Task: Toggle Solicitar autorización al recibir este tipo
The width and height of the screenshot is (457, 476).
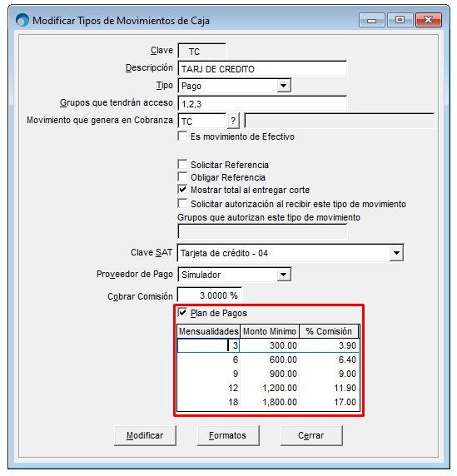Action: click(x=182, y=203)
